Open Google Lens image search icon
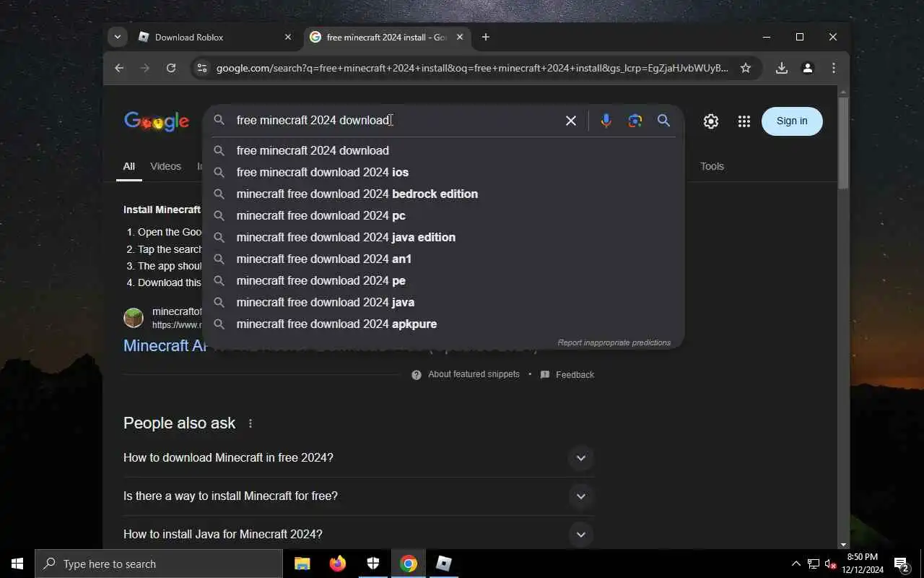The image size is (924, 578). tap(635, 121)
